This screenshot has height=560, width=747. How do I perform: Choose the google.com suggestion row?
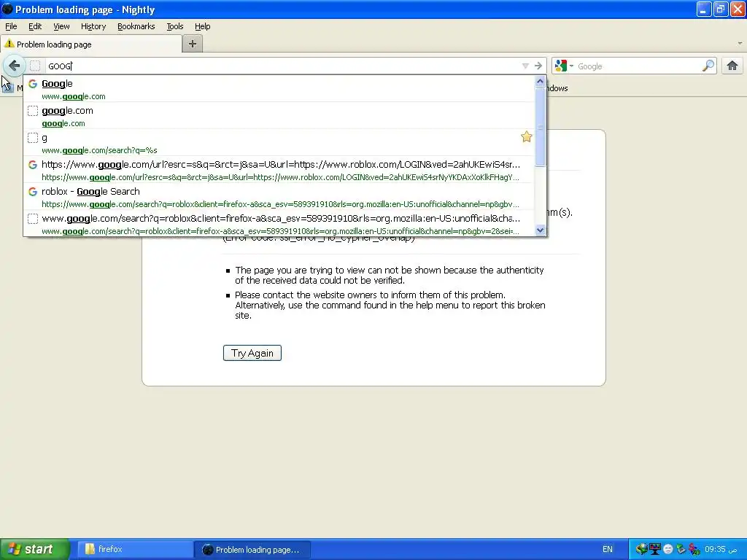tap(279, 116)
